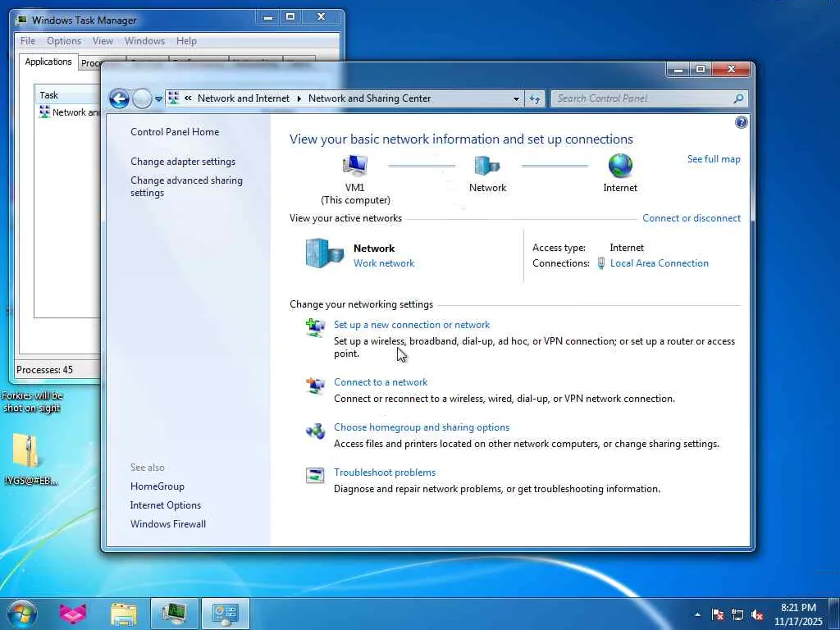840x630 pixels.
Task: Click the Windows Start orb
Action: [x=22, y=614]
